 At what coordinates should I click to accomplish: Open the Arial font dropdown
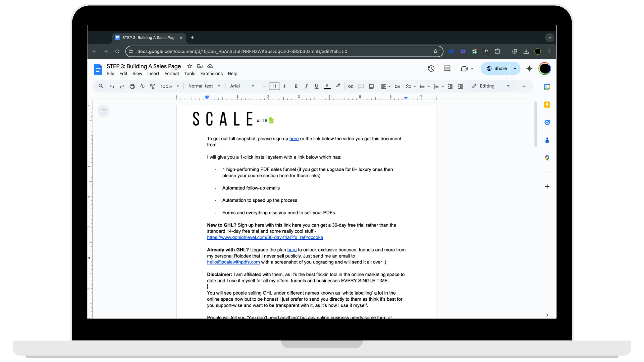point(242,86)
